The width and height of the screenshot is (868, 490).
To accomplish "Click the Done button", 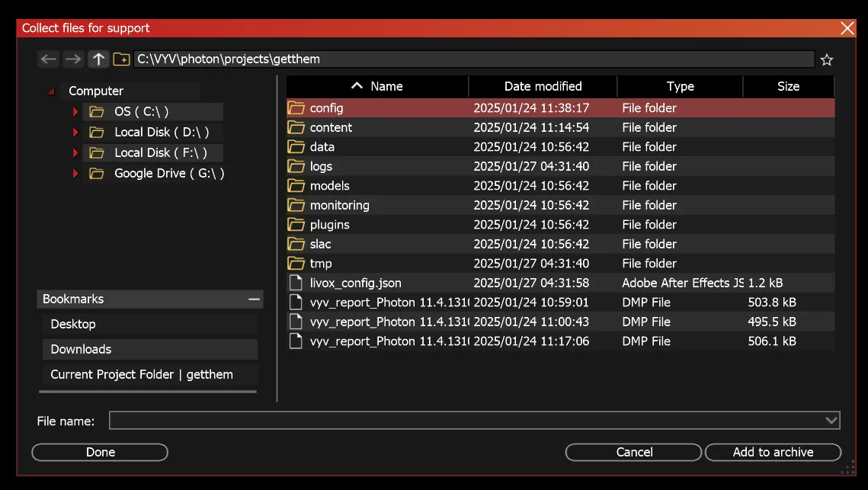I will pyautogui.click(x=100, y=452).
